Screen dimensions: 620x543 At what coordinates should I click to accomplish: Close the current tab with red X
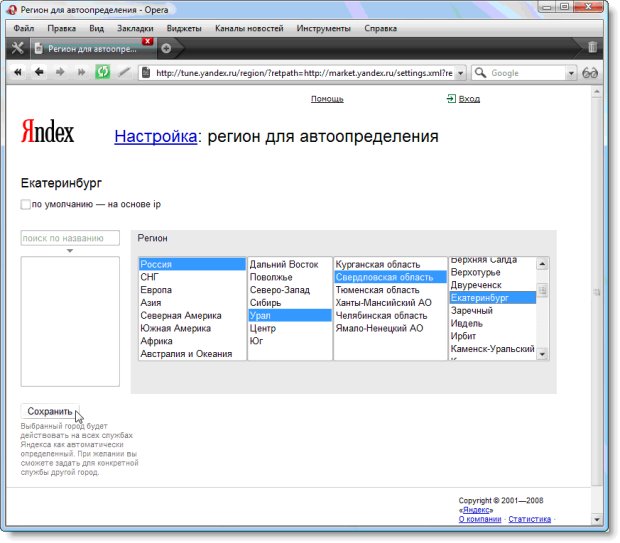[x=147, y=41]
